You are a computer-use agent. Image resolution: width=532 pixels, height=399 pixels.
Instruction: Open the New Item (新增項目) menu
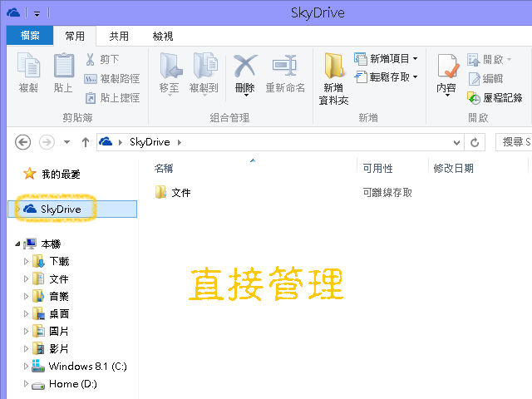pos(386,59)
